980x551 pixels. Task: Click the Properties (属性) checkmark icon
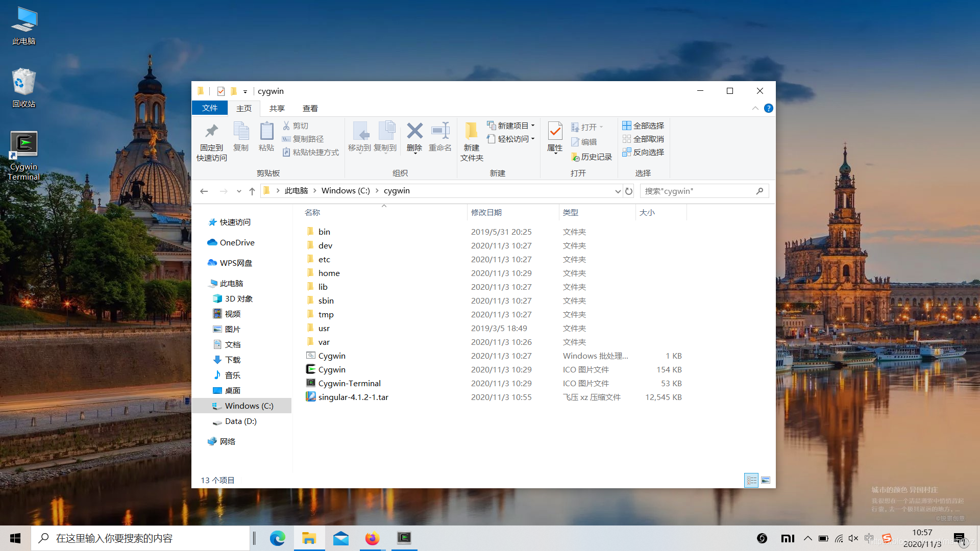[x=555, y=132]
